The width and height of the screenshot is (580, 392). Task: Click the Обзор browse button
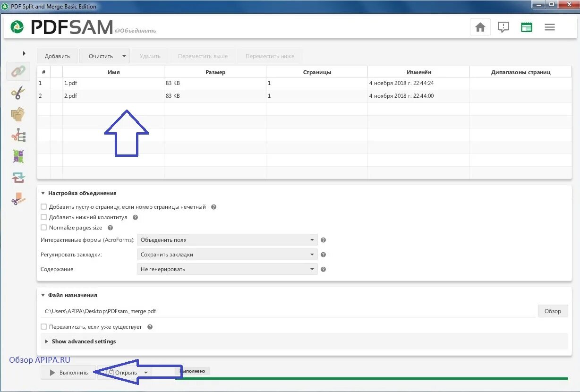[553, 311]
